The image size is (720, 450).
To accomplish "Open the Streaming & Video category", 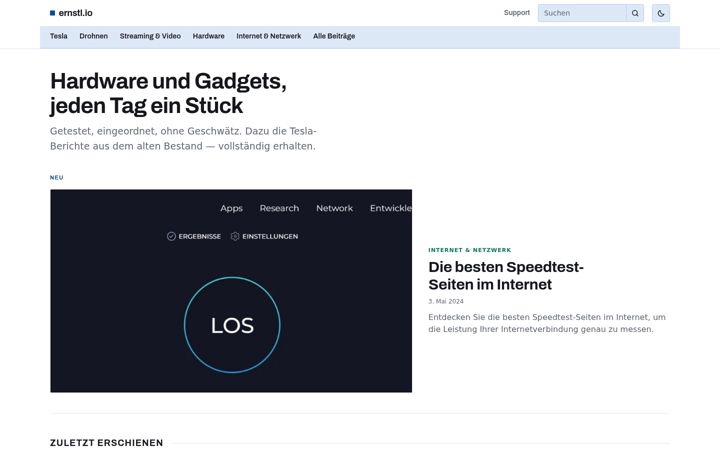I will point(150,36).
